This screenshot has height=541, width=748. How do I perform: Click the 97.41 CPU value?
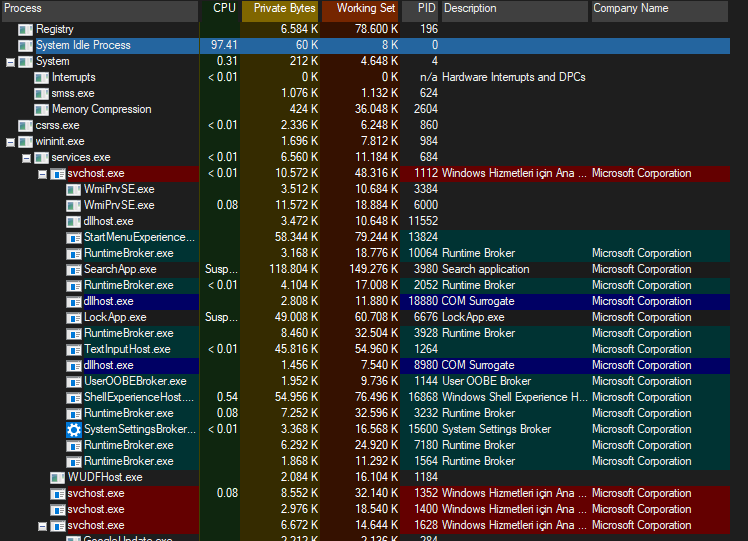pyautogui.click(x=224, y=45)
